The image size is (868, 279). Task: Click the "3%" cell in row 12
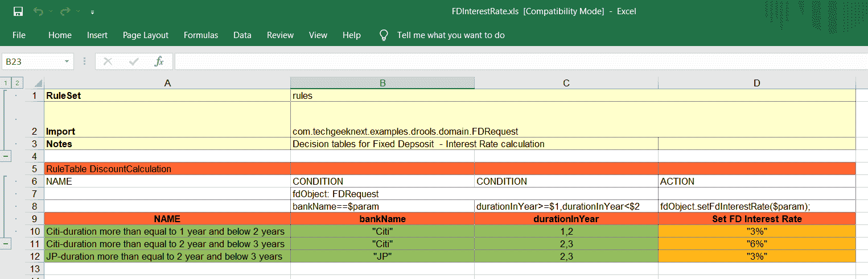pyautogui.click(x=757, y=256)
